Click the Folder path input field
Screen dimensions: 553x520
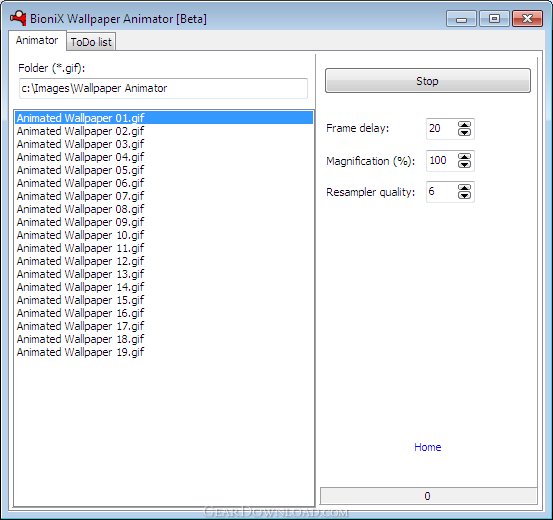pyautogui.click(x=163, y=88)
